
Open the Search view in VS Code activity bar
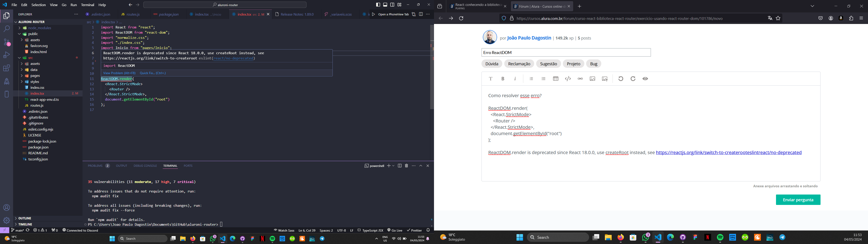click(x=6, y=29)
